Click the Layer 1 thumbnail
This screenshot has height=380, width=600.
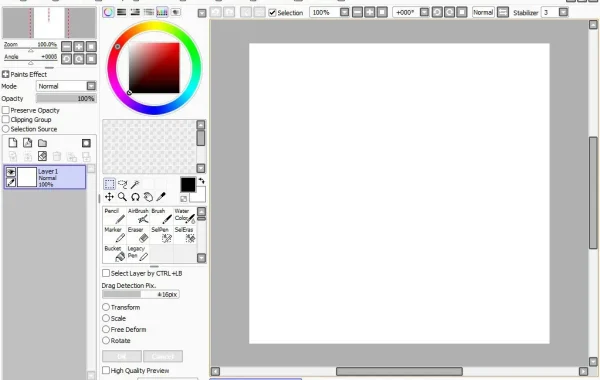pos(27,177)
